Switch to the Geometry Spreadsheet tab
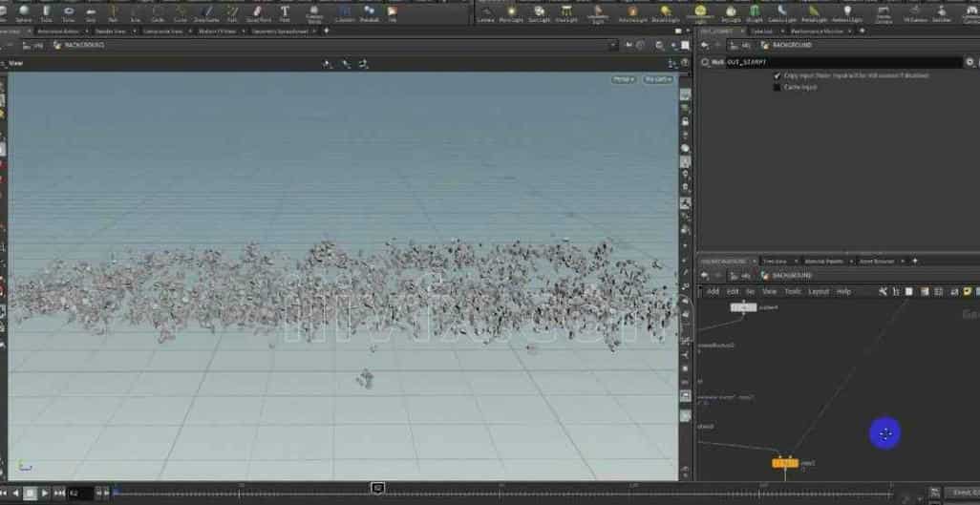 point(280,31)
